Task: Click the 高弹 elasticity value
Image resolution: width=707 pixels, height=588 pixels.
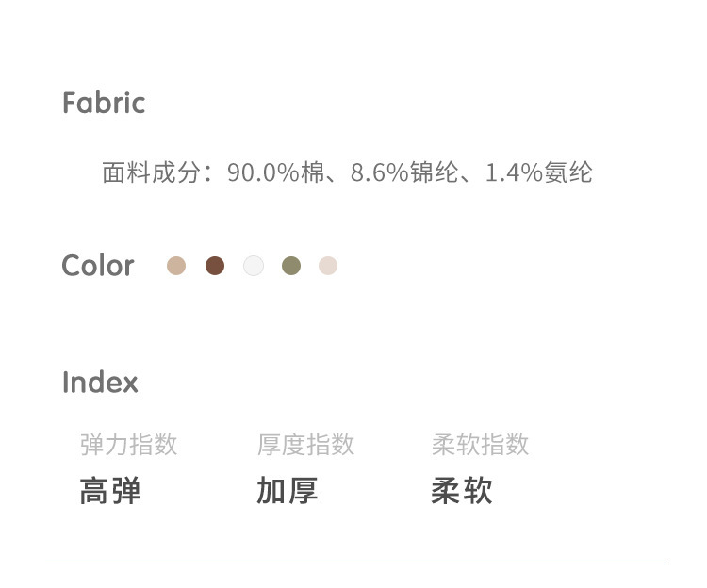Action: click(x=110, y=491)
